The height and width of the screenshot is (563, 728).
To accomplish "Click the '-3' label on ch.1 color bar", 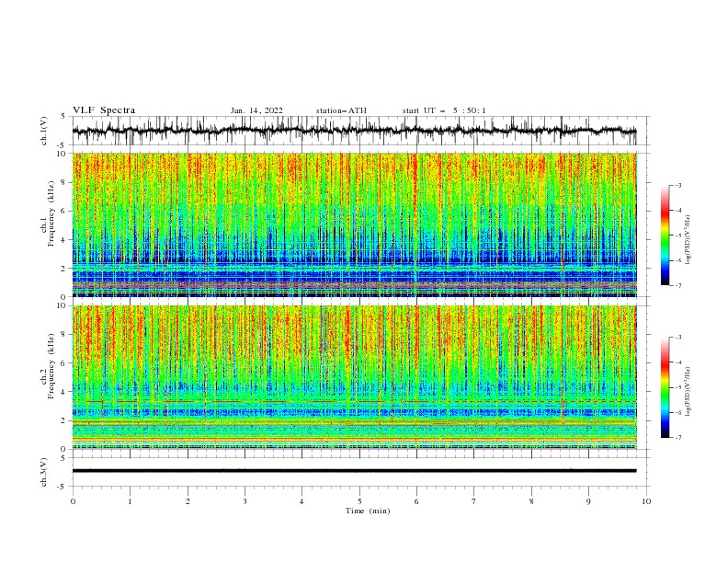I will (x=677, y=185).
